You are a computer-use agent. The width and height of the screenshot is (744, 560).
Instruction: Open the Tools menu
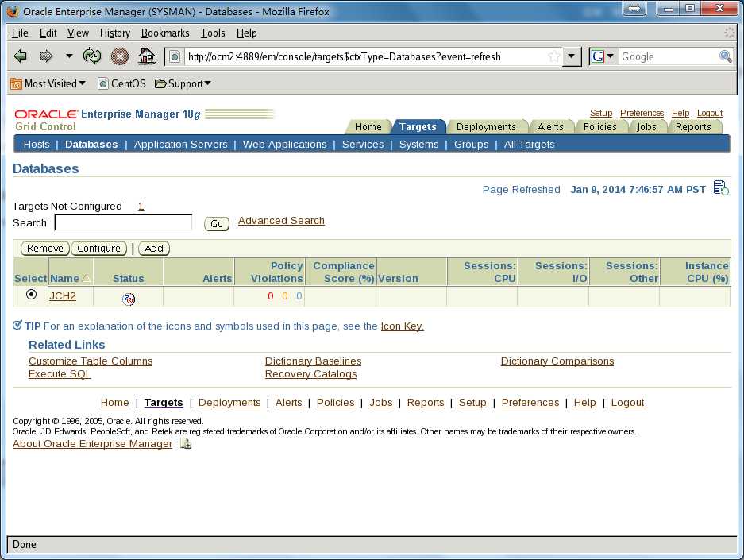213,33
